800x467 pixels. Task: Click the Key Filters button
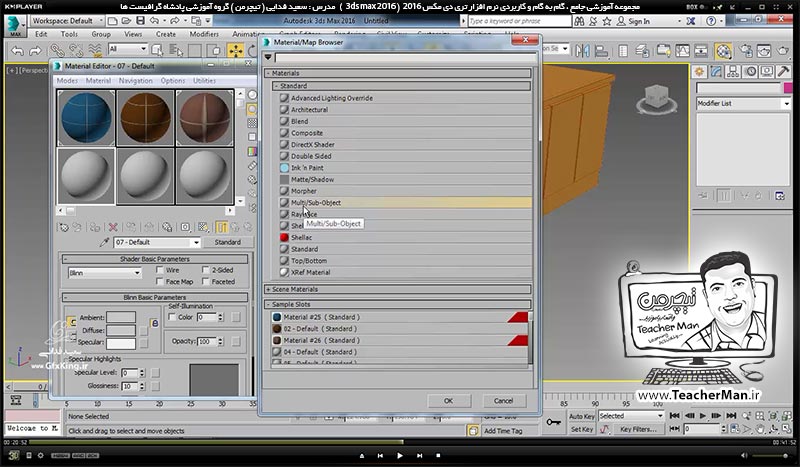coord(638,429)
